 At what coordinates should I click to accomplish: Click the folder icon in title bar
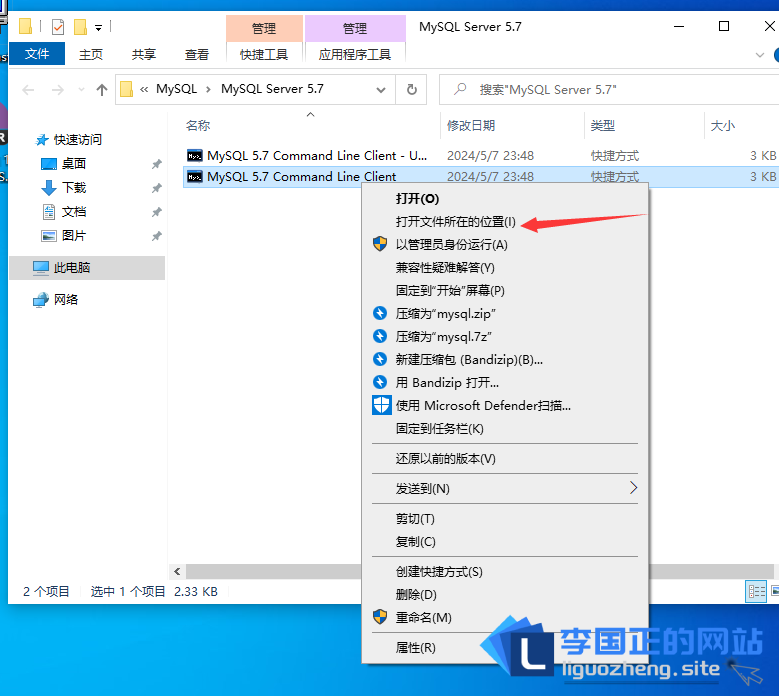point(25,26)
